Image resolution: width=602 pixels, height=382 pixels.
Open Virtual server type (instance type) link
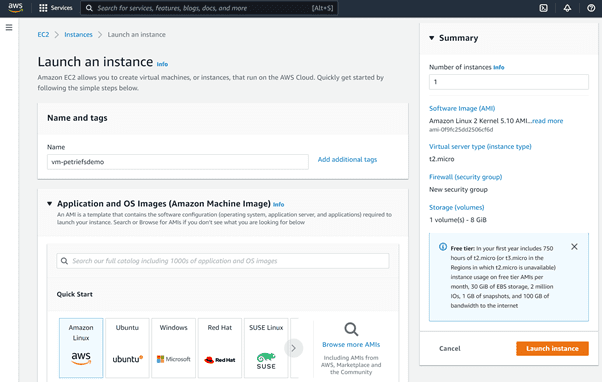point(480,146)
